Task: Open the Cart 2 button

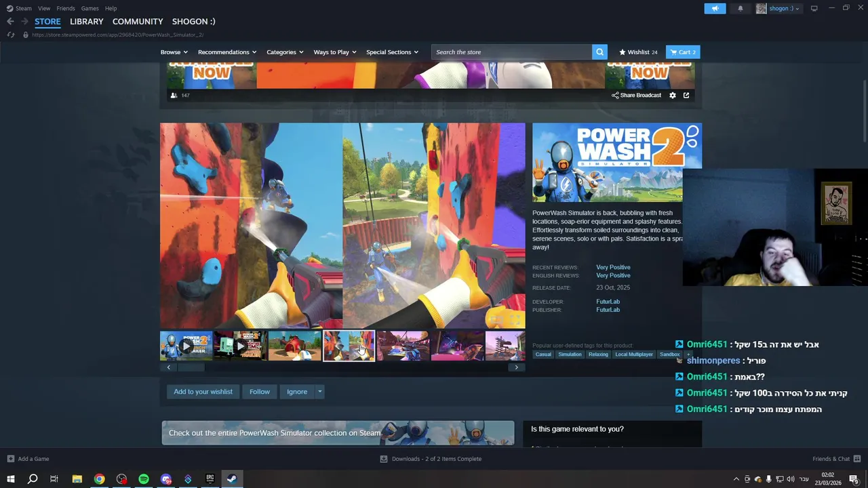Action: pyautogui.click(x=683, y=52)
